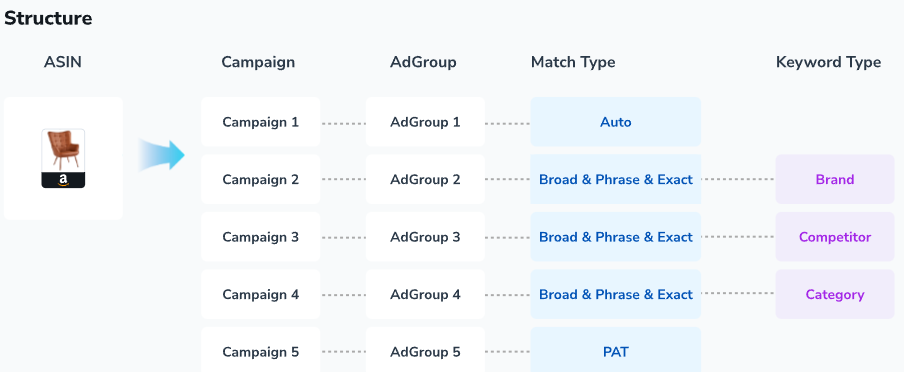The image size is (904, 372).
Task: Click the blue arrow icon
Action: 161,155
